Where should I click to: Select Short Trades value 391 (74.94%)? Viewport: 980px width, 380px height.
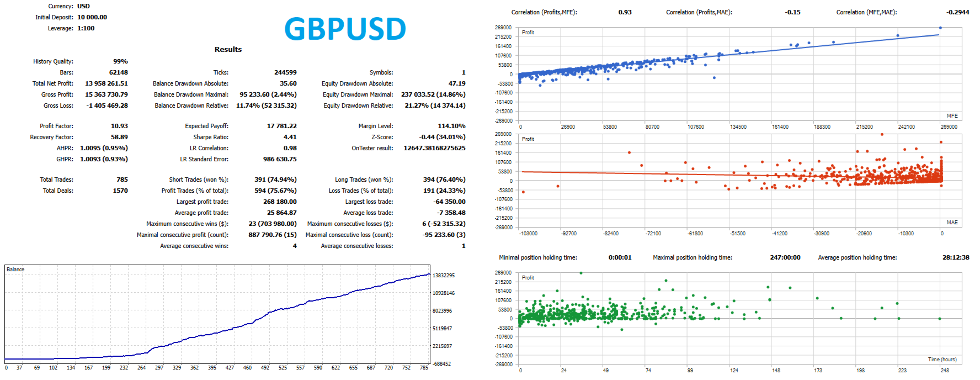tap(275, 180)
